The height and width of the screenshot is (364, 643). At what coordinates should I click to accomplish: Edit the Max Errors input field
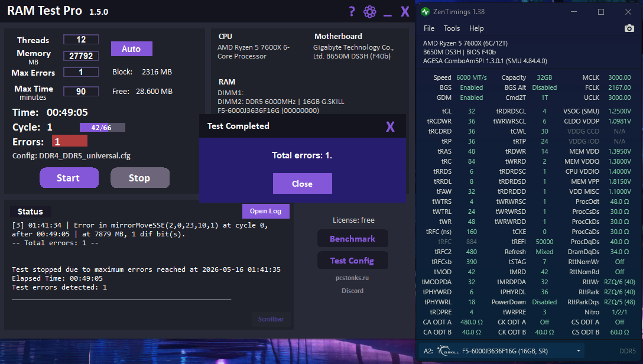[x=81, y=72]
